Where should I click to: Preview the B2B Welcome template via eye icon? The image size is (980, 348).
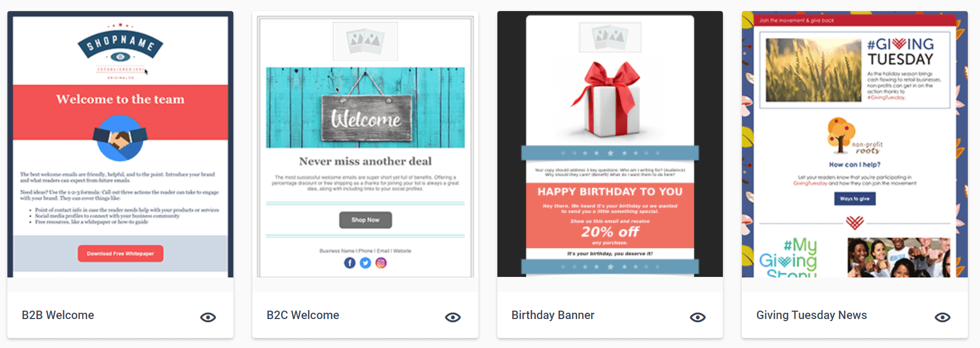click(x=208, y=317)
